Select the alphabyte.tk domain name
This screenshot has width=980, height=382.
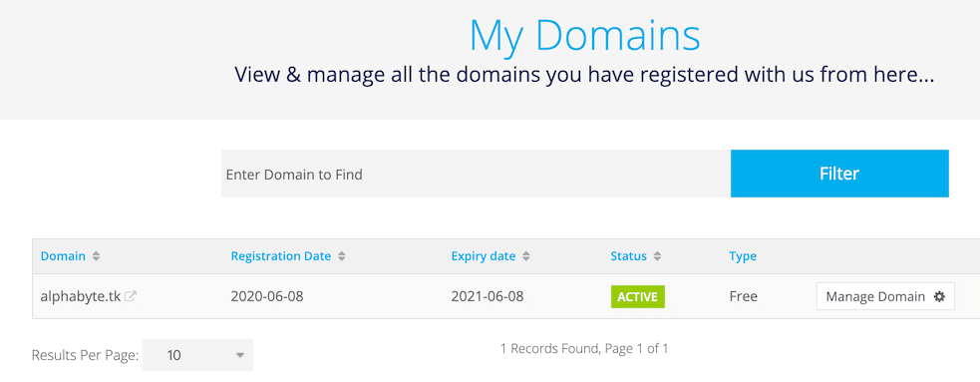(81, 297)
